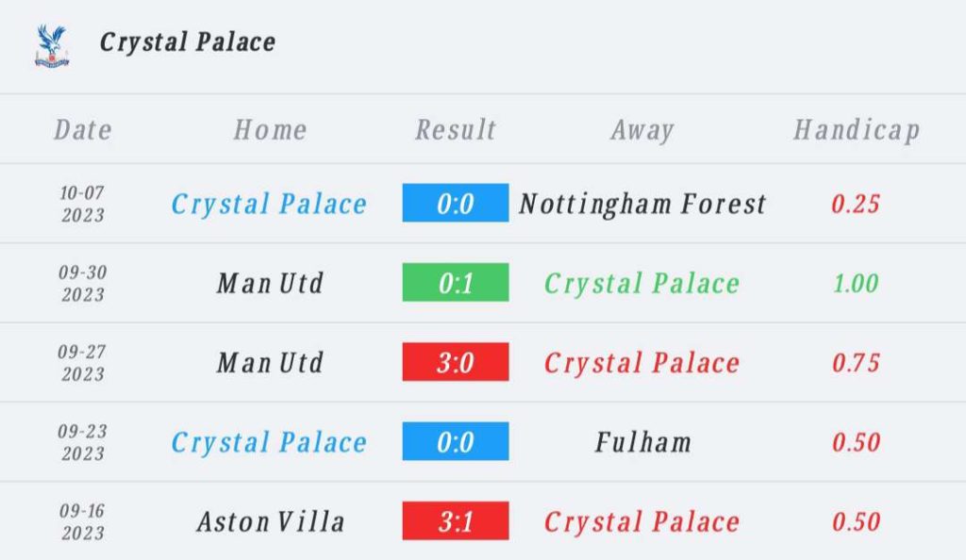966x560 pixels.
Task: Click the Crystal Palace eagle crest icon
Action: point(52,45)
